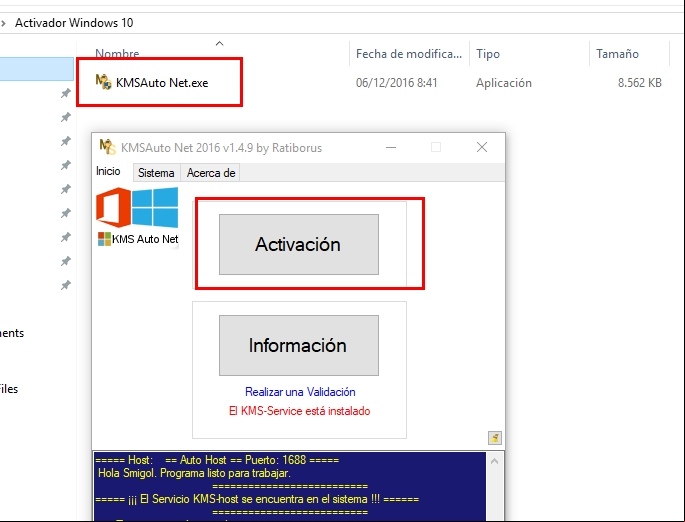Click the KMSAuto window title icon
The height and width of the screenshot is (522, 685).
[107, 147]
